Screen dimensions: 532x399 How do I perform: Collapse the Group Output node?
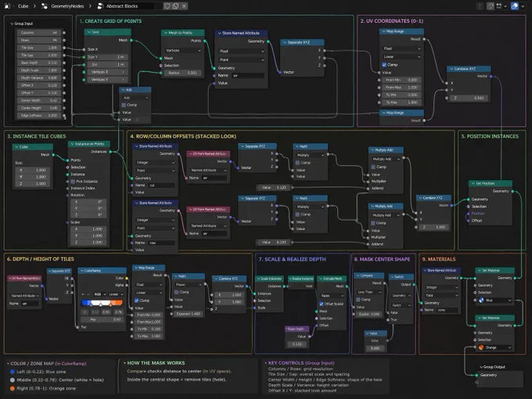[x=481, y=367]
